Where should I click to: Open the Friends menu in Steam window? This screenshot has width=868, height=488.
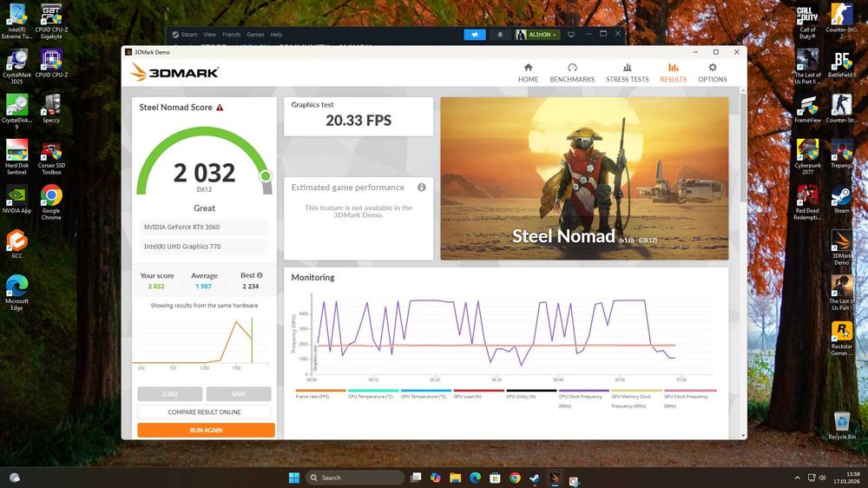(x=232, y=35)
